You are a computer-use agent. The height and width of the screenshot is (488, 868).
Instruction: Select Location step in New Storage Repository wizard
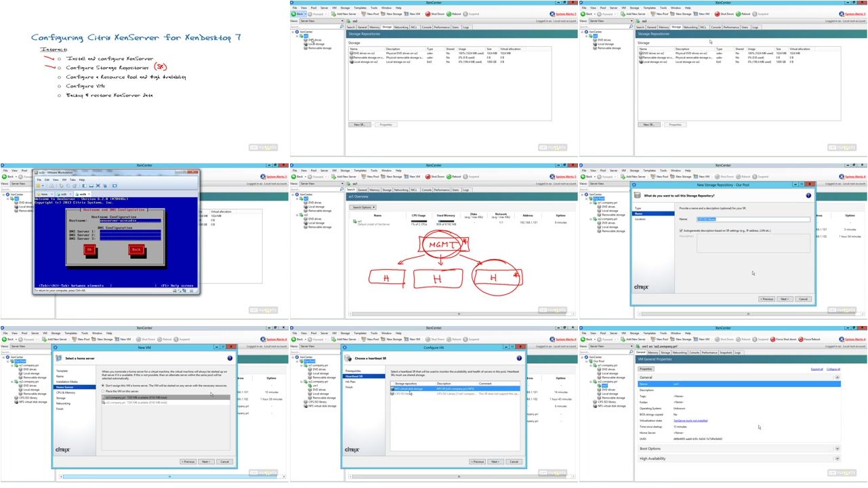[x=640, y=219]
